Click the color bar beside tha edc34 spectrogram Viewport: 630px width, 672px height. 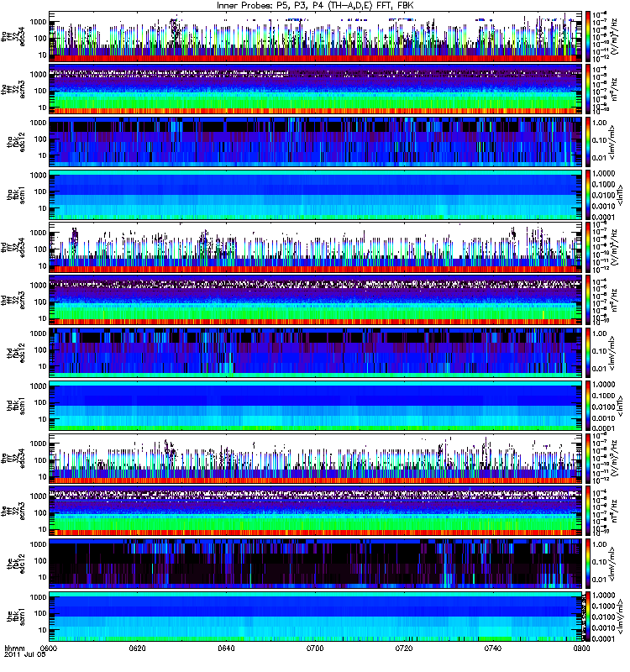click(588, 37)
